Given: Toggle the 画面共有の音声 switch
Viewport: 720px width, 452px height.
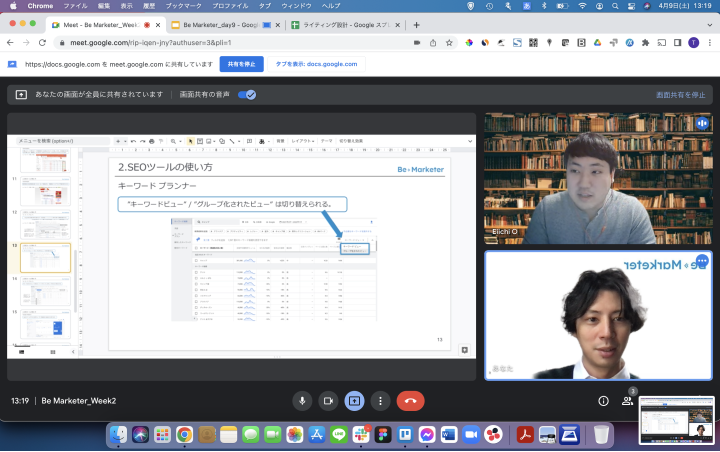Looking at the screenshot, I should (246, 94).
